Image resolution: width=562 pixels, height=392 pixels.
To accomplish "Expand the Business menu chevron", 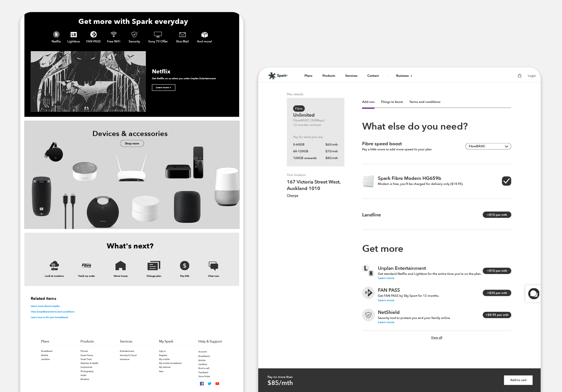I will pos(411,76).
